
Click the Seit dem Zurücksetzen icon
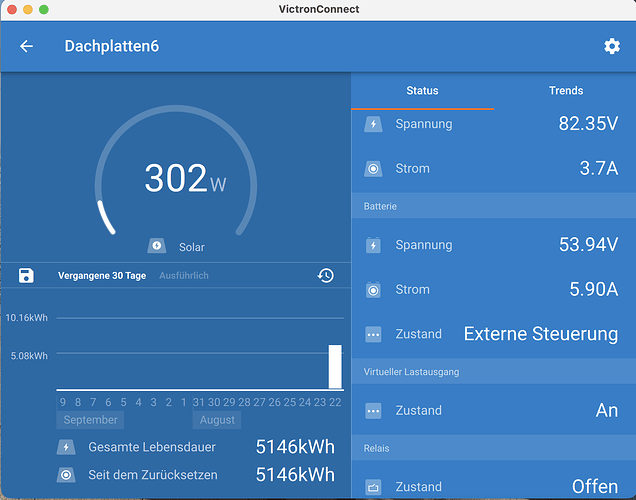coord(66,475)
